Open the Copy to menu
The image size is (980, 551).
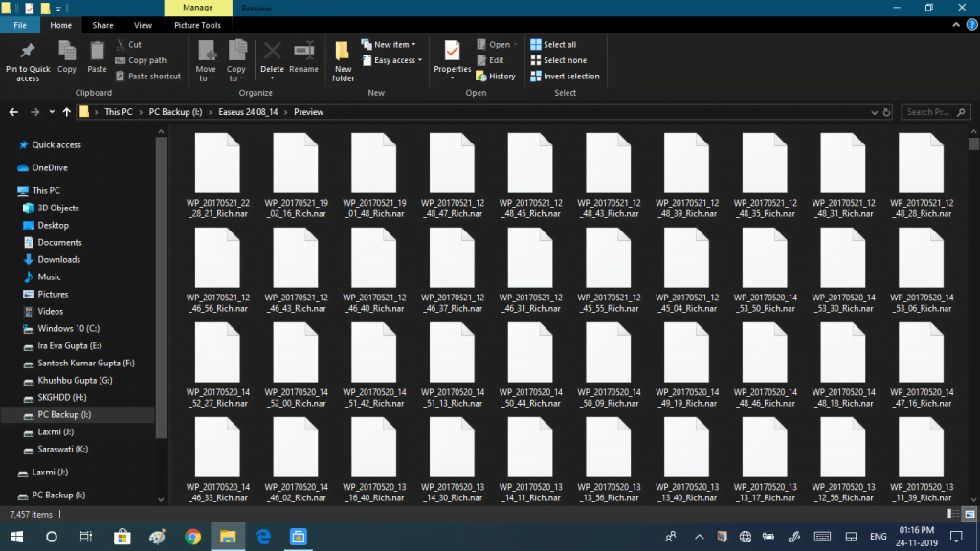[x=236, y=61]
